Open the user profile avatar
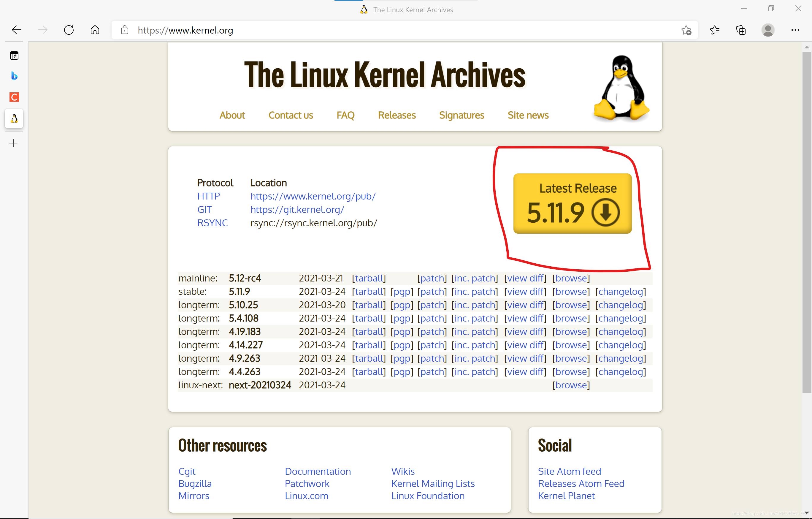Viewport: 812px width, 519px height. point(767,30)
